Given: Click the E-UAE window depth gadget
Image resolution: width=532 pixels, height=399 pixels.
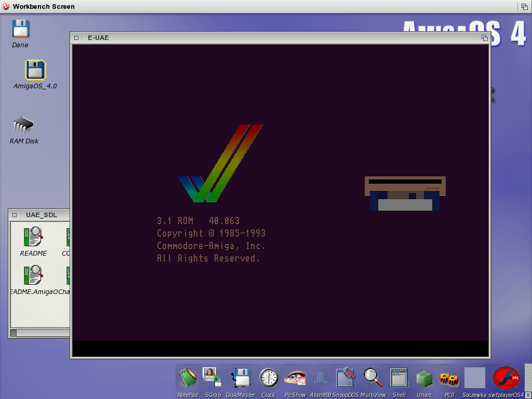Looking at the screenshot, I should click(485, 37).
